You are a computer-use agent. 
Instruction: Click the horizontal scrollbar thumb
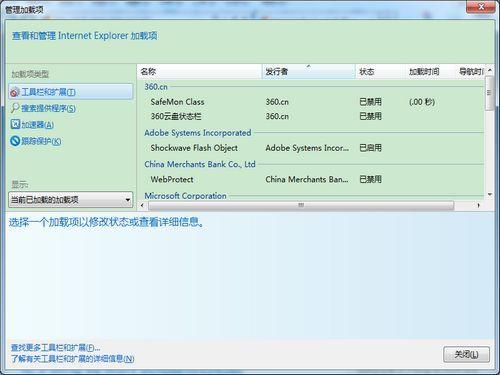coord(301,205)
